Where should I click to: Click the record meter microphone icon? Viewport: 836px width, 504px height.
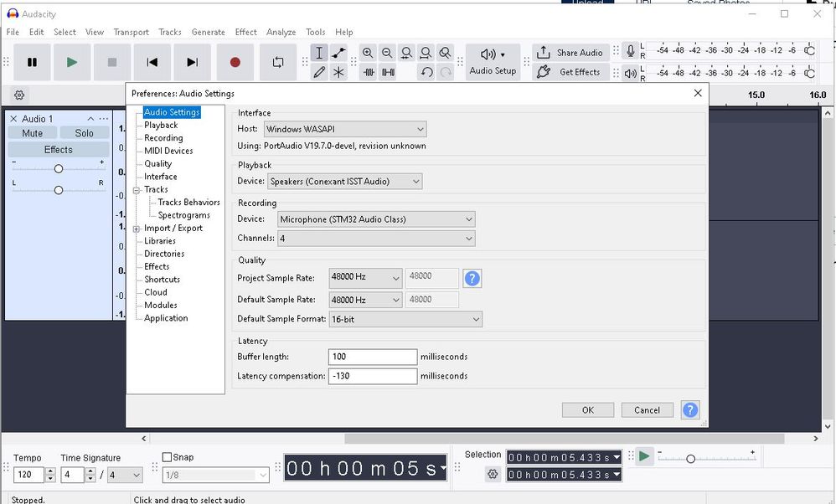[630, 51]
